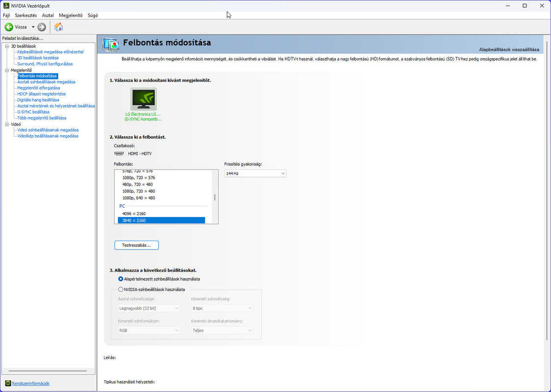Click the PC group header in the resolution list
This screenshot has height=392, width=551.
click(122, 206)
